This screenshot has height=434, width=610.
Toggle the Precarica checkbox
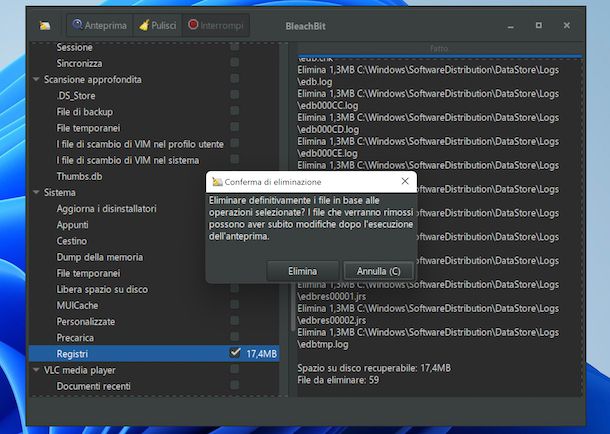point(235,336)
